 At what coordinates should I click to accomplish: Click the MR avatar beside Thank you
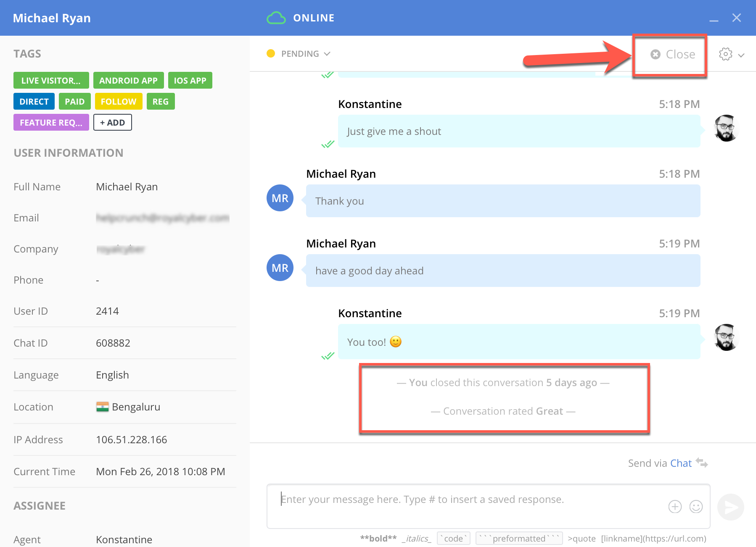click(x=280, y=198)
